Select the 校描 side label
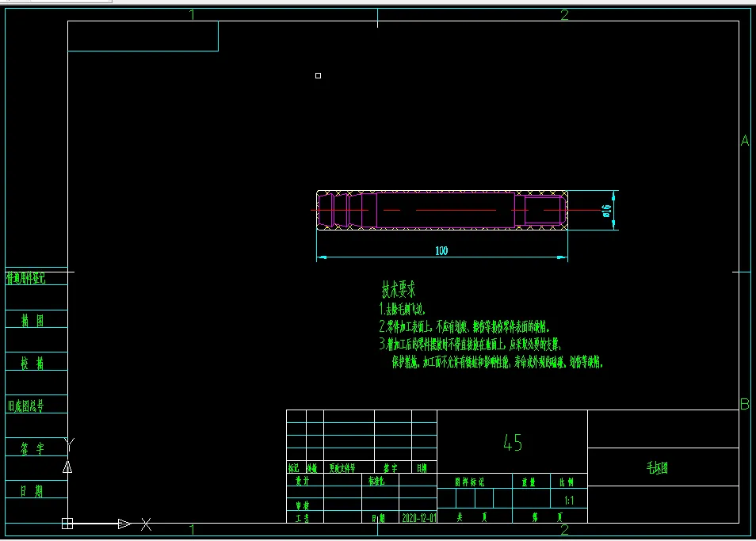 (32, 363)
